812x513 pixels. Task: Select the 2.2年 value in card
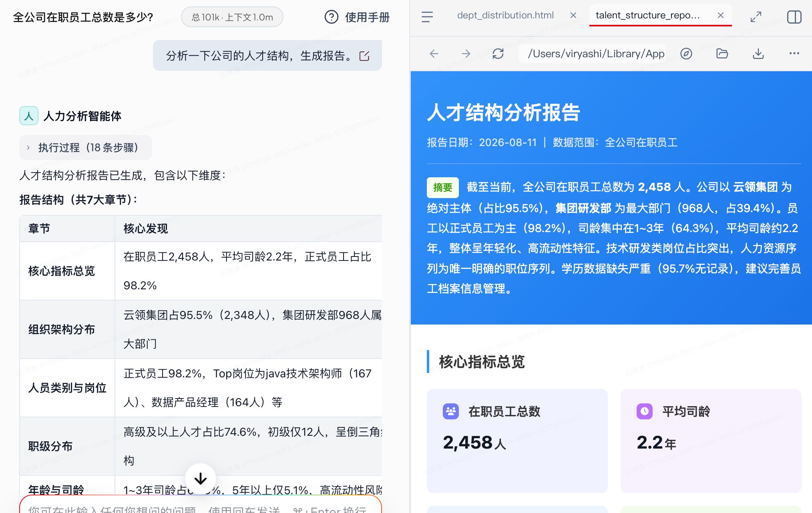coord(656,443)
